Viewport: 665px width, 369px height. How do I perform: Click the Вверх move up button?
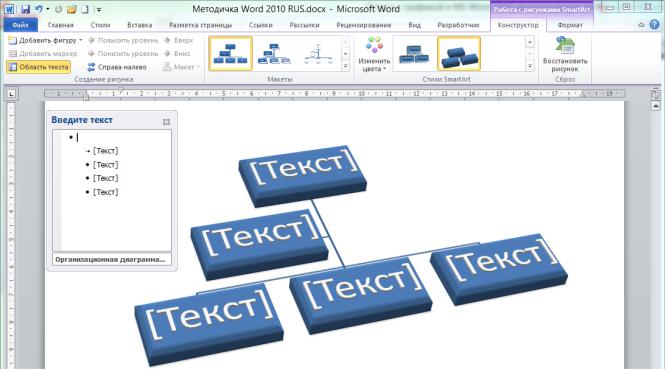point(179,40)
